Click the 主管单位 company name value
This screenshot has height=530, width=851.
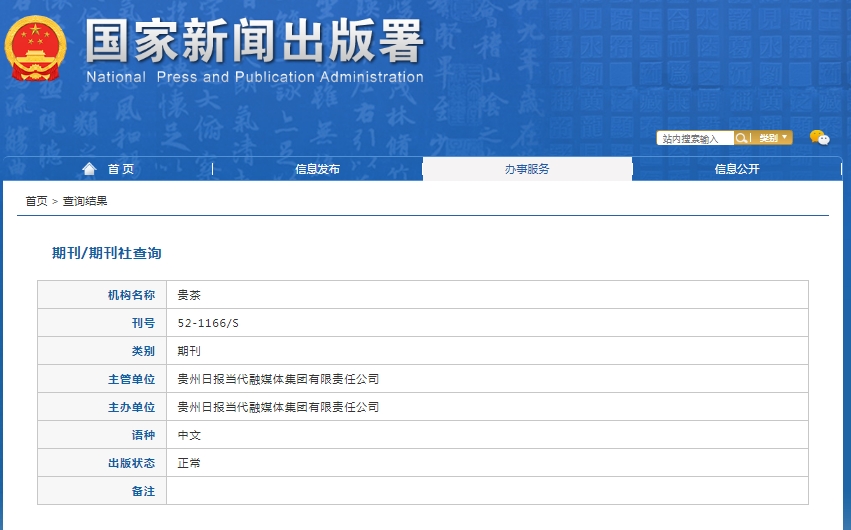278,379
